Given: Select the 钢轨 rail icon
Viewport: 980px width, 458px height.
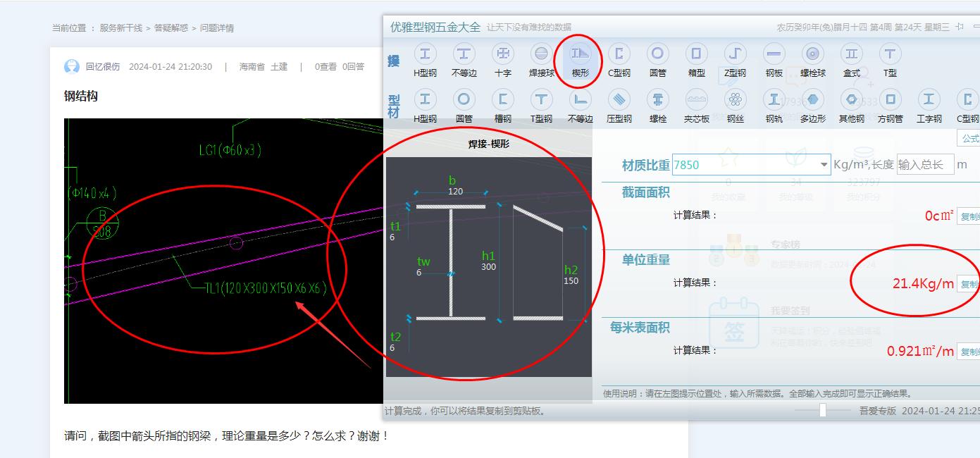Looking at the screenshot, I should [x=774, y=106].
